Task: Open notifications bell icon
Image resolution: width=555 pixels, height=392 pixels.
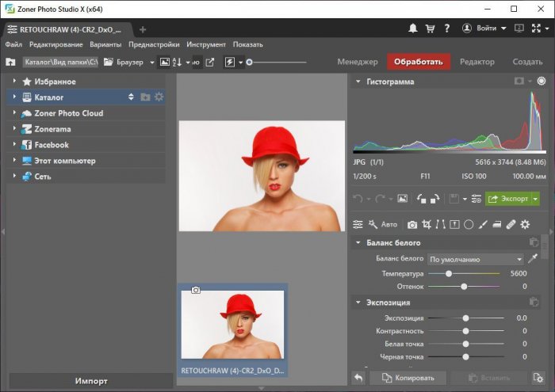Action: 413,29
